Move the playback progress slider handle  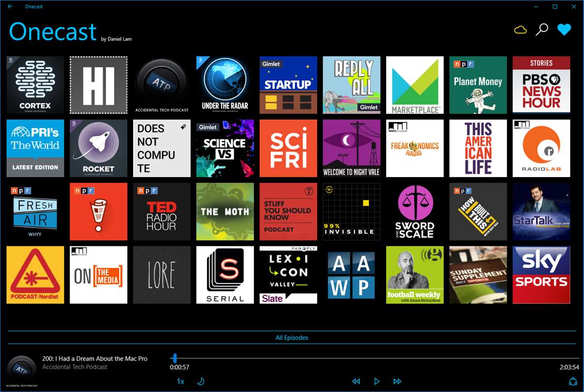pyautogui.click(x=175, y=358)
